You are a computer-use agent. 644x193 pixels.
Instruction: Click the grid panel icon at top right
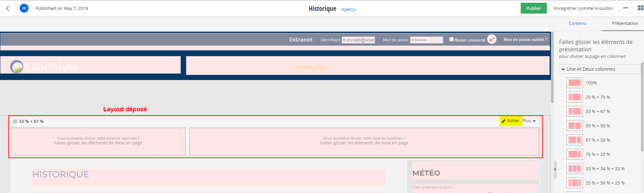(x=640, y=8)
